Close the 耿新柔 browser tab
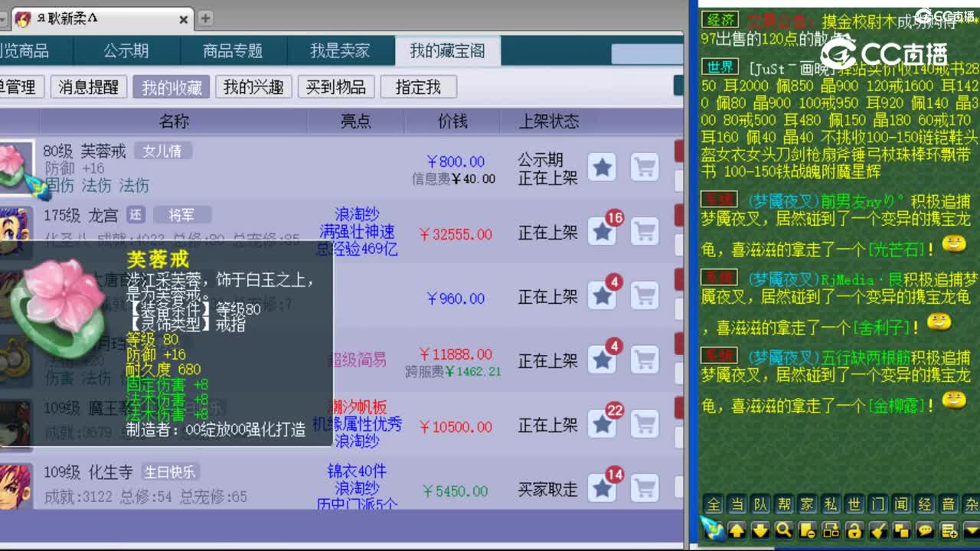 point(184,19)
